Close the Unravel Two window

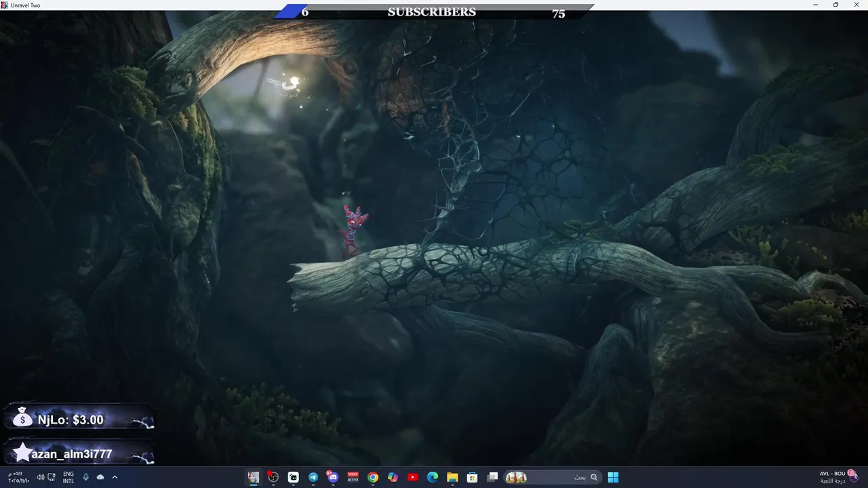(x=855, y=5)
